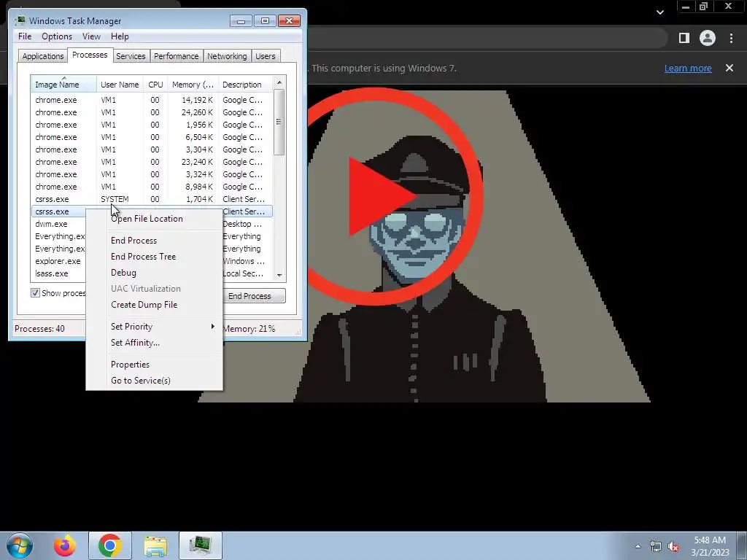Click Memory: 21% in the status bar
Viewport: 747px width, 560px height.
tap(249, 329)
